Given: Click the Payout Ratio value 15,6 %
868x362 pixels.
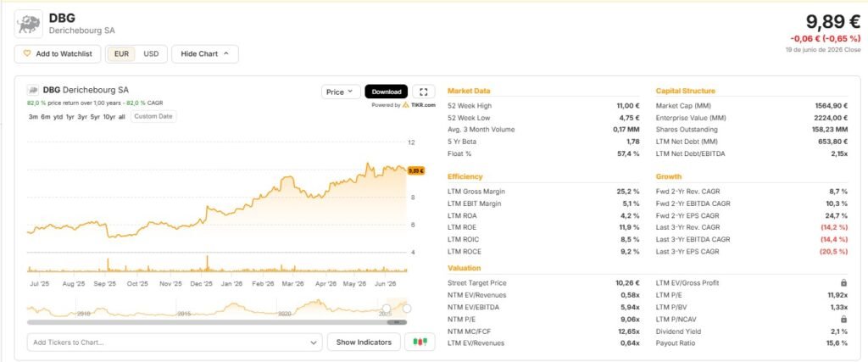Looking at the screenshot, I should pyautogui.click(x=837, y=343).
